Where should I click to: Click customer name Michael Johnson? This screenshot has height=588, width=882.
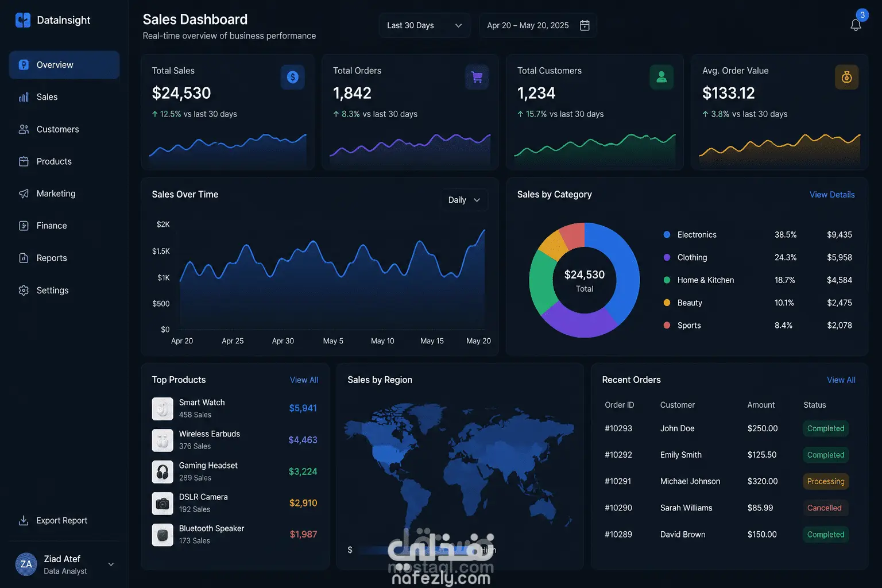click(690, 481)
